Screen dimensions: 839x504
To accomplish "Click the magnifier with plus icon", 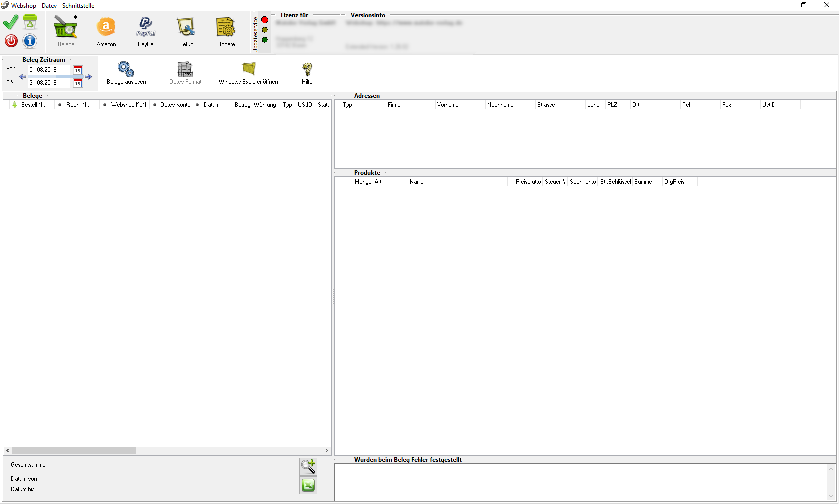I will (x=308, y=466).
